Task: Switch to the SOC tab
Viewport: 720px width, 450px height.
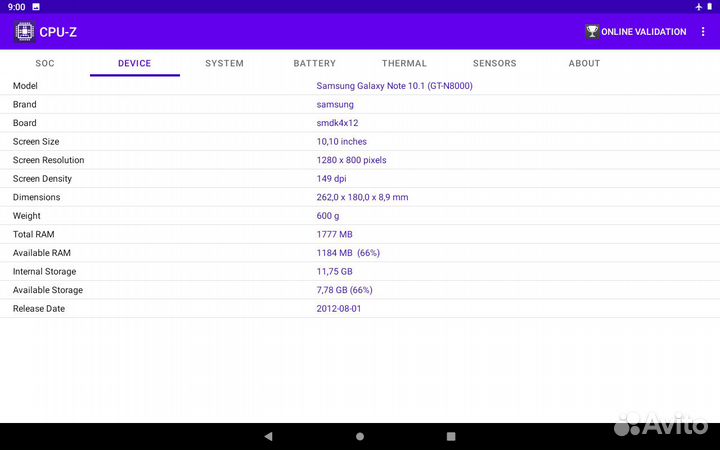Action: pos(45,63)
